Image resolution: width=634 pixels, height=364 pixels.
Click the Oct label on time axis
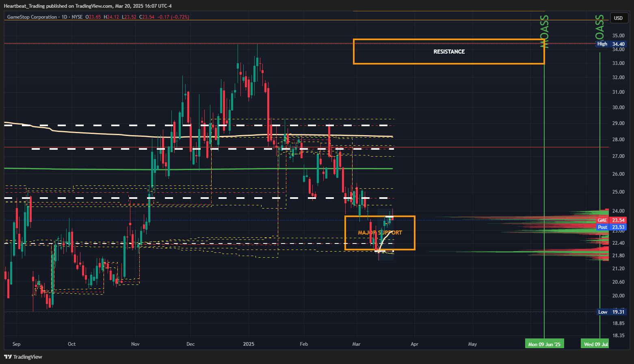point(71,344)
